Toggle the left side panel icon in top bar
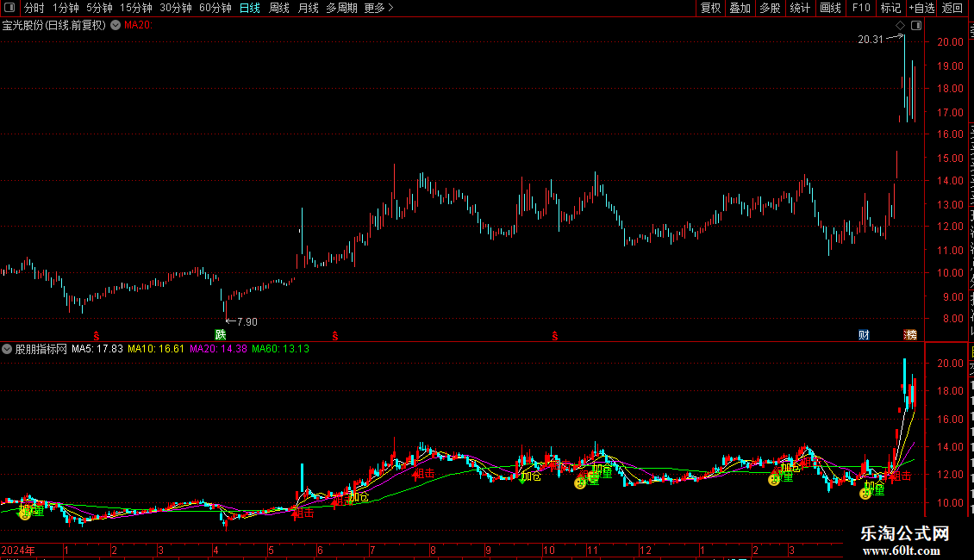 9,8
